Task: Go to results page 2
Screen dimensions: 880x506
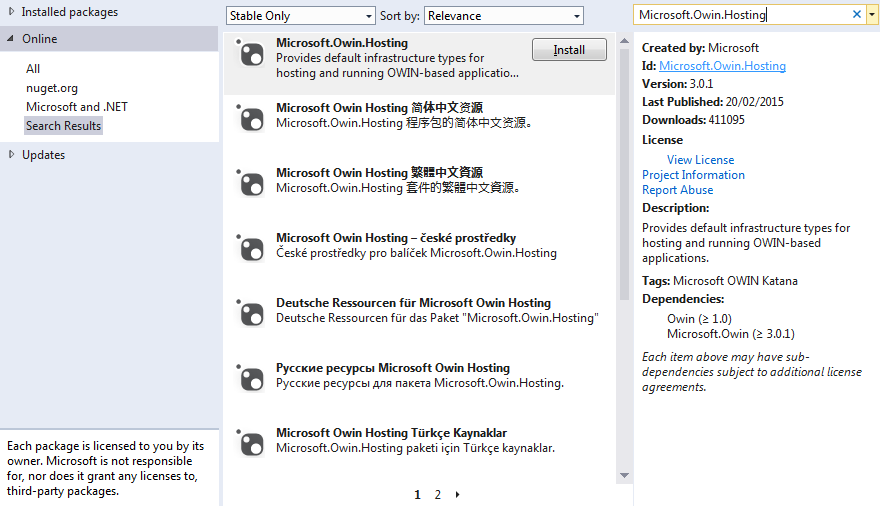Action: (x=438, y=495)
